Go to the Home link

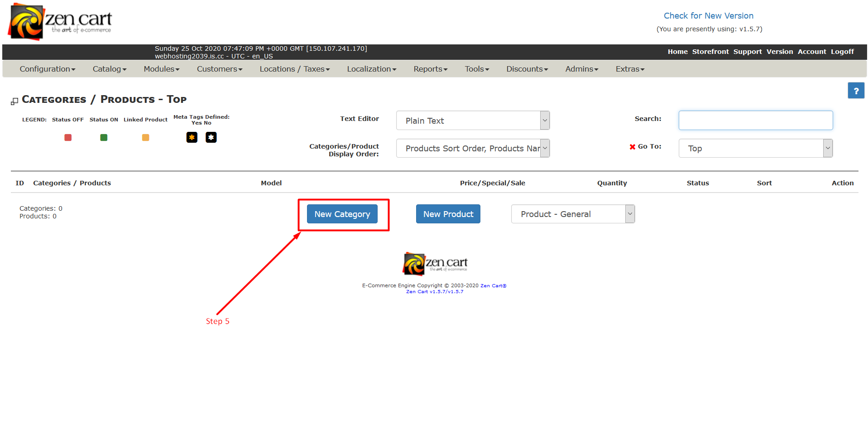click(x=677, y=52)
